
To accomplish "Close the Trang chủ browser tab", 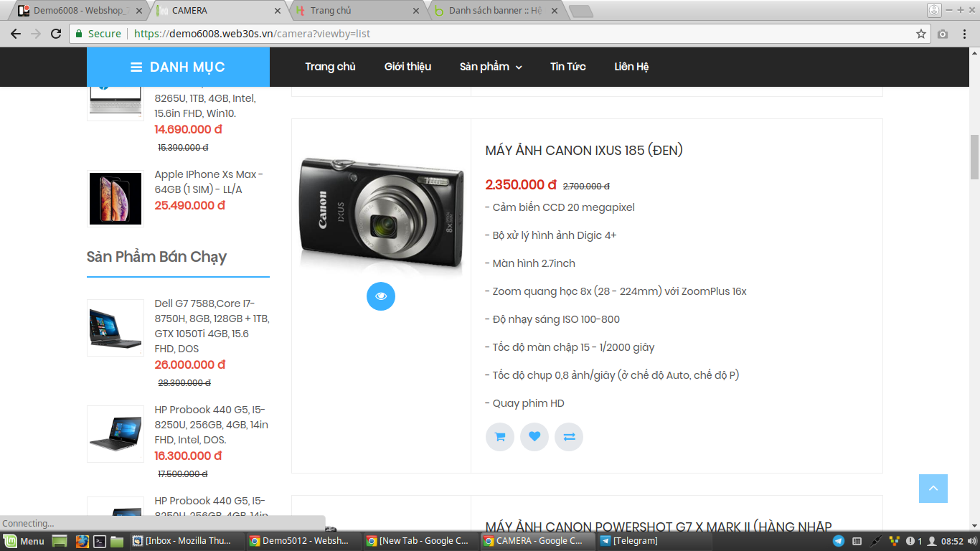I will point(416,11).
